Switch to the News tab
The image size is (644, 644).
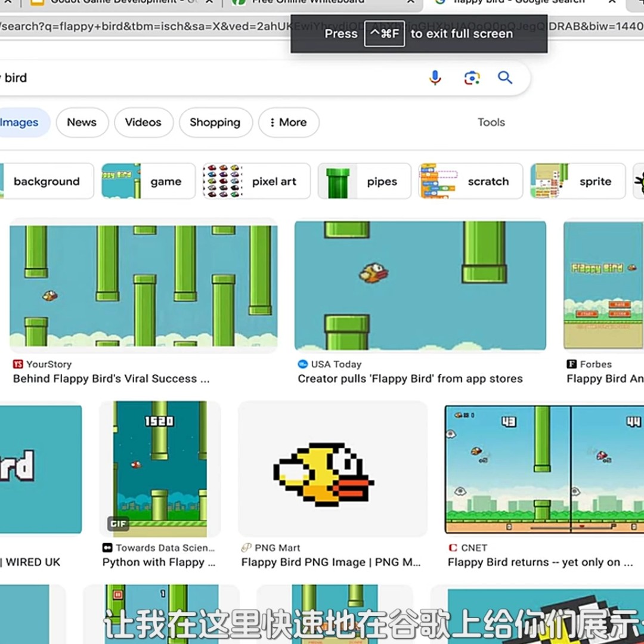tap(82, 122)
